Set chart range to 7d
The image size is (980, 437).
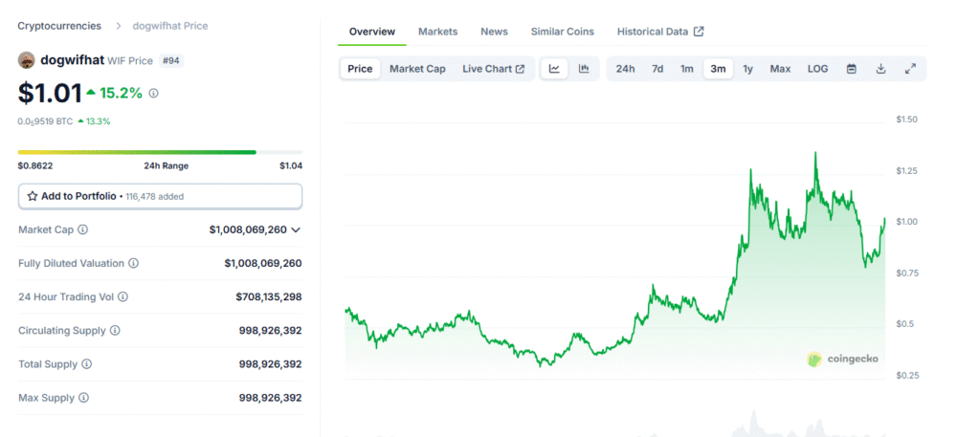657,69
